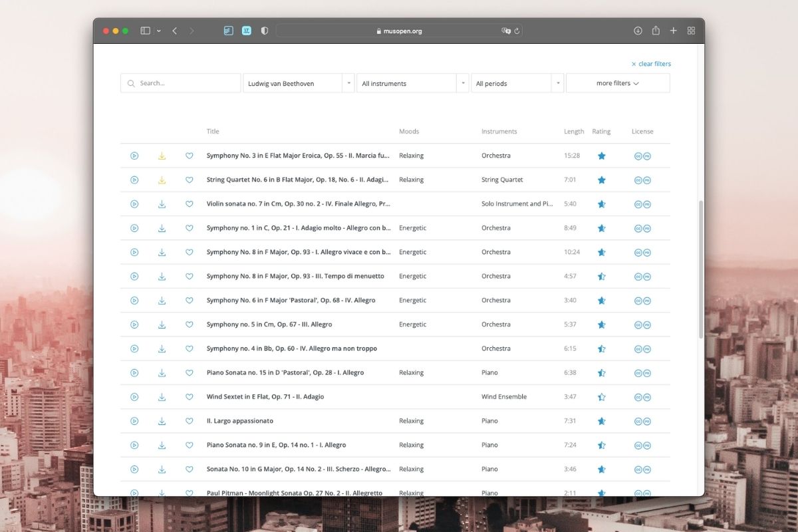Play Symphony no. 5 in Cm
Image resolution: width=798 pixels, height=532 pixels.
(x=134, y=325)
